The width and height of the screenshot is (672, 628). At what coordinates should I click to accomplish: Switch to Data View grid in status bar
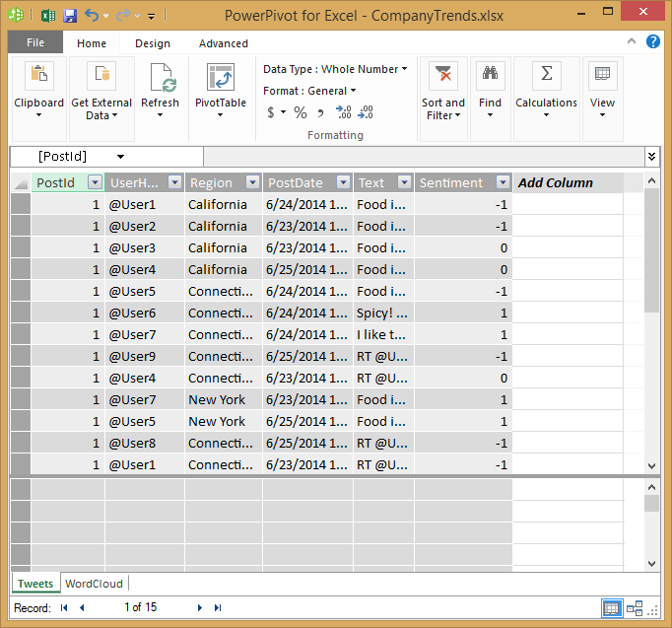(612, 608)
